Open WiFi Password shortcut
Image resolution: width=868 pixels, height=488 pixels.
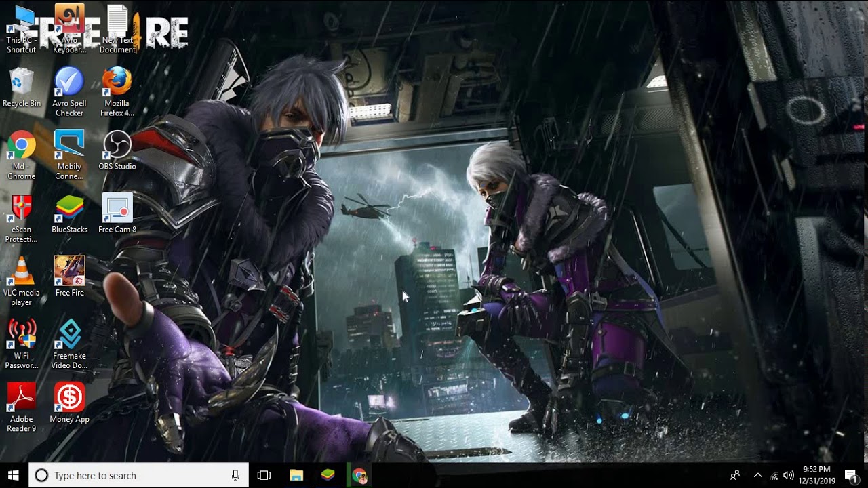pos(22,344)
